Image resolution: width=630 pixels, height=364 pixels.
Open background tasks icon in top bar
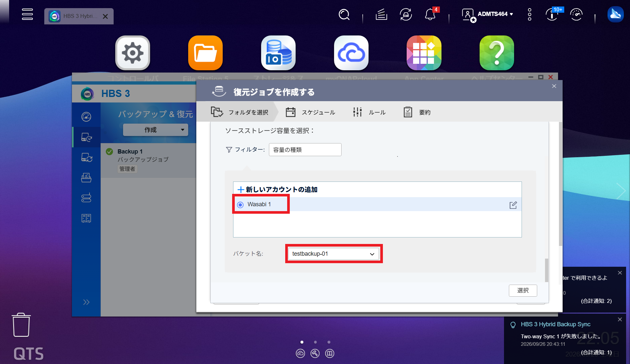(381, 15)
